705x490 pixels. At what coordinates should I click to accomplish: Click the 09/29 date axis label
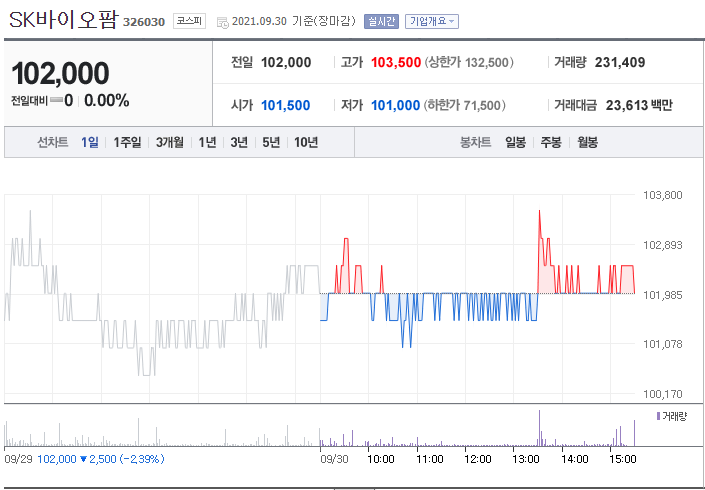pyautogui.click(x=18, y=459)
